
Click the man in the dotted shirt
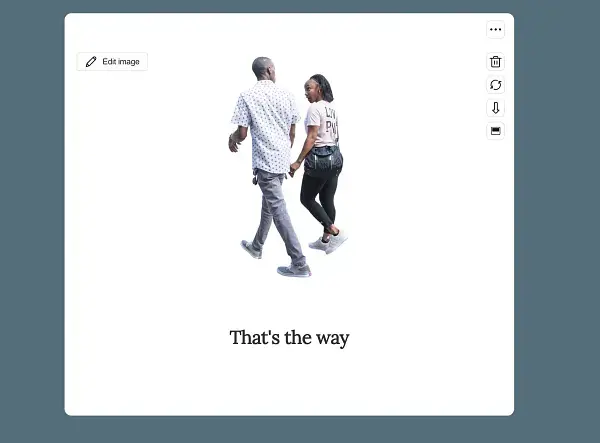tap(266, 130)
